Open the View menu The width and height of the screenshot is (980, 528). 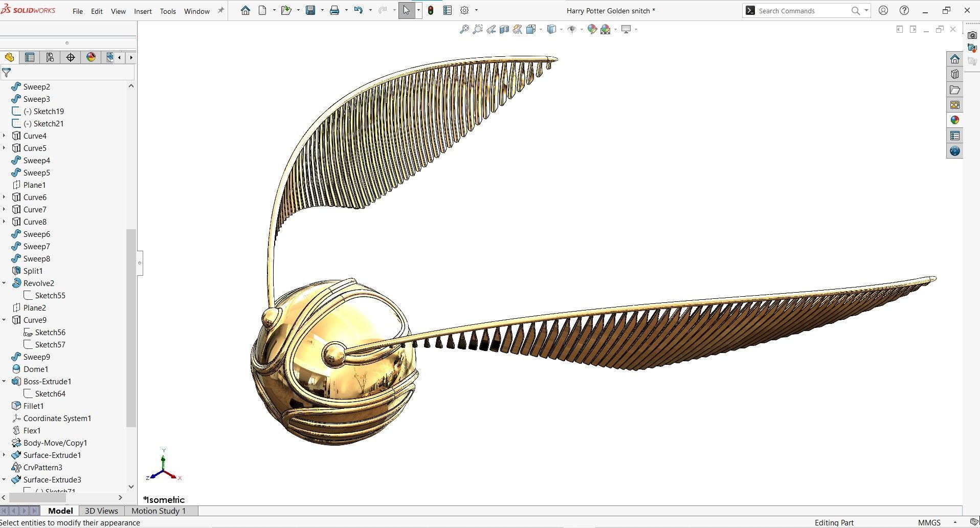(118, 11)
